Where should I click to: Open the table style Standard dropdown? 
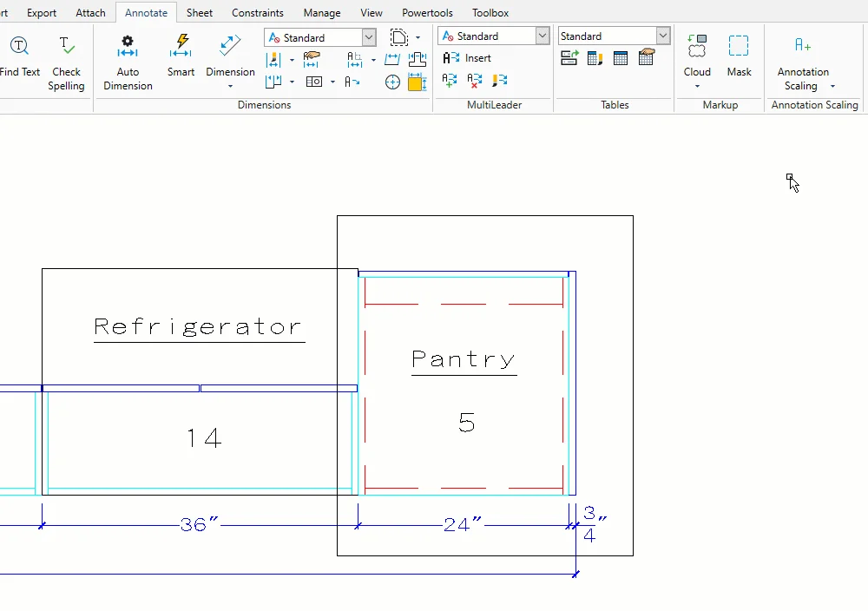[663, 36]
